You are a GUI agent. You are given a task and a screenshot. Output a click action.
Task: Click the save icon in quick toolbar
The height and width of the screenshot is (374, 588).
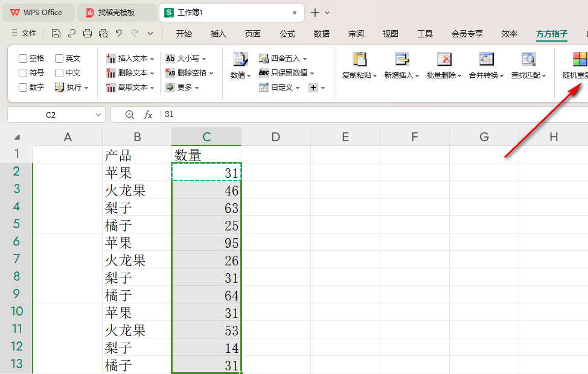tap(56, 34)
